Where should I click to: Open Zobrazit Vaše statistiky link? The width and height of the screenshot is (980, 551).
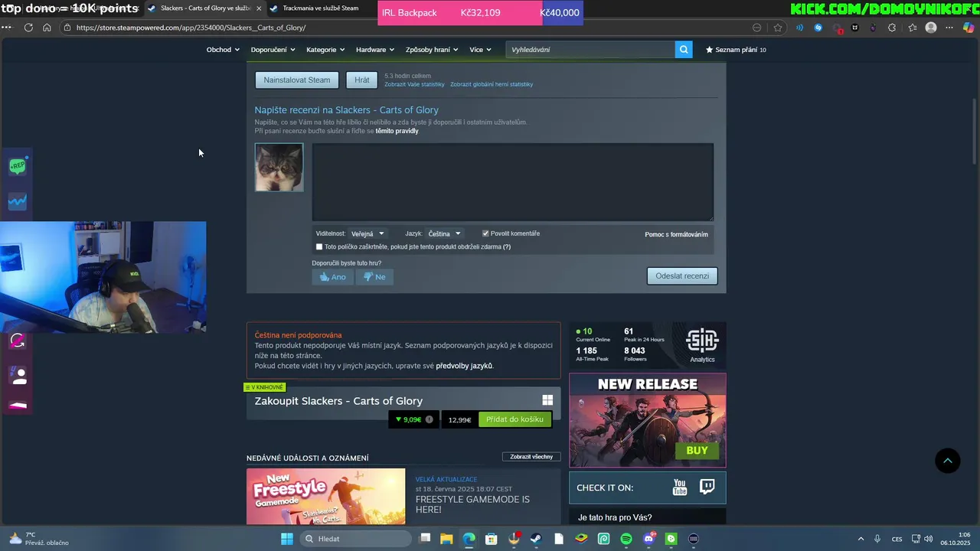click(414, 84)
